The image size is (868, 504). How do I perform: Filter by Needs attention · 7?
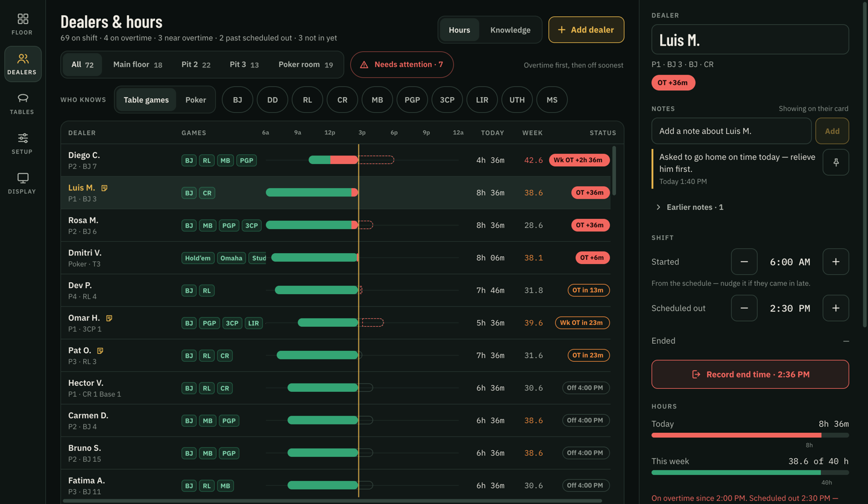(402, 65)
